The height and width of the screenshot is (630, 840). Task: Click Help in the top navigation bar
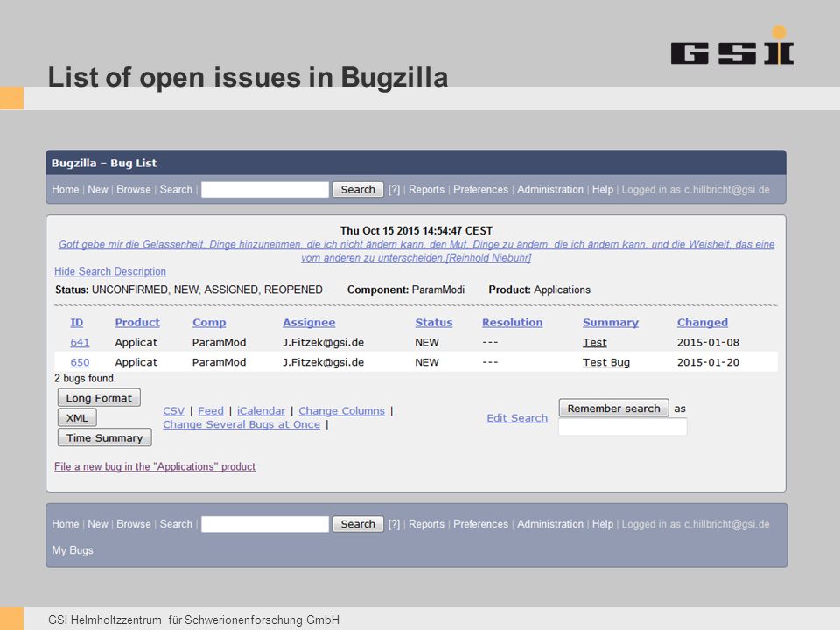tap(603, 190)
